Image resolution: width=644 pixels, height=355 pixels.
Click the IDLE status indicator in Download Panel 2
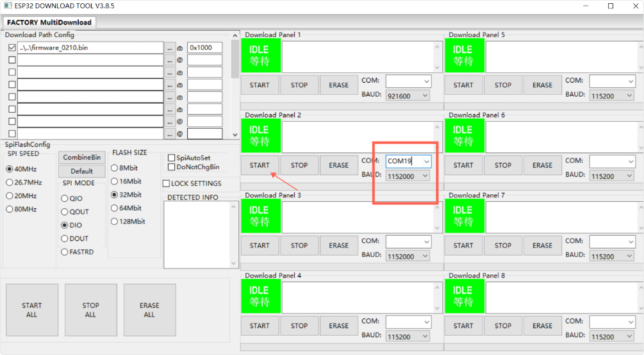(261, 136)
